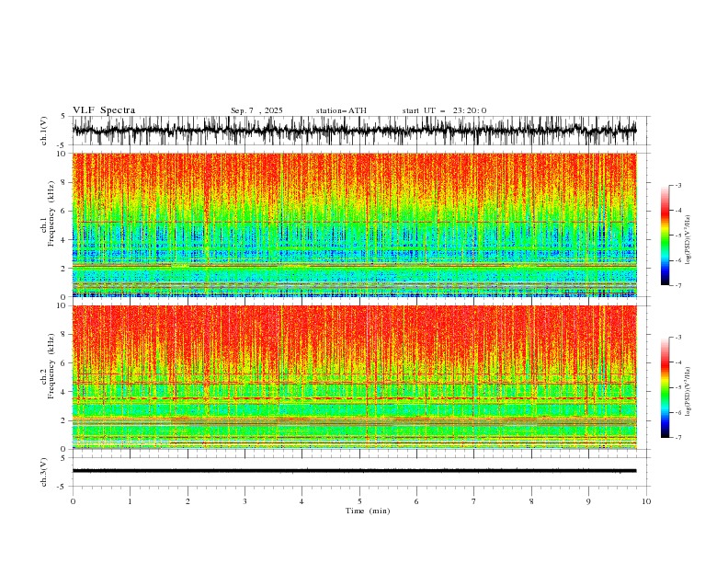Click the date 'Sep. 7, 2025'
Image resolution: width=728 pixels, height=563 pixels.
click(256, 110)
